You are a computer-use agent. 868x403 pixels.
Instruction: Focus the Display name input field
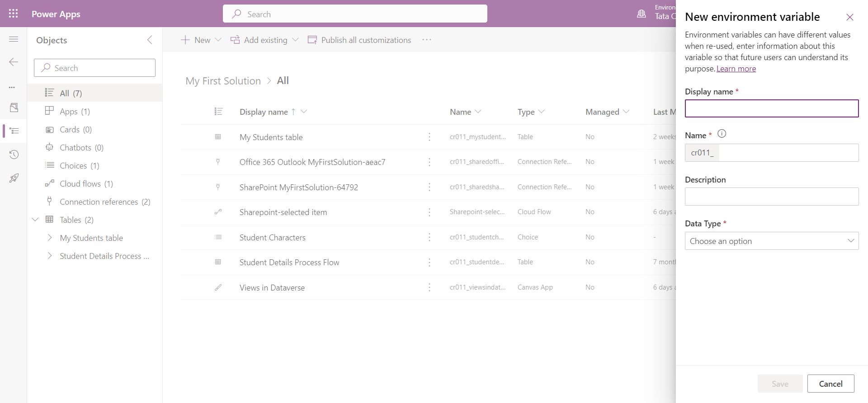[x=771, y=108]
